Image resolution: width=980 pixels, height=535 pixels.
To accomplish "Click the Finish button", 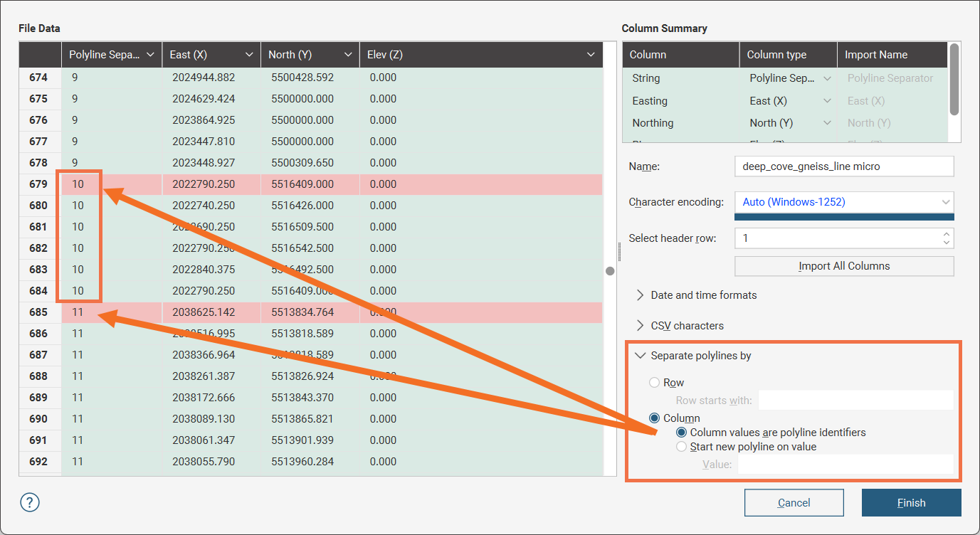I will click(x=911, y=503).
